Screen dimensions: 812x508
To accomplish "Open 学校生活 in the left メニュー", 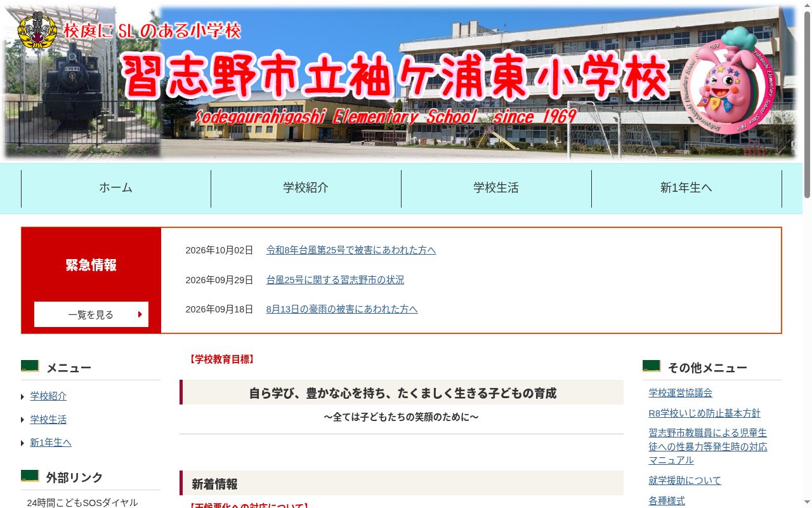I will pyautogui.click(x=48, y=420).
